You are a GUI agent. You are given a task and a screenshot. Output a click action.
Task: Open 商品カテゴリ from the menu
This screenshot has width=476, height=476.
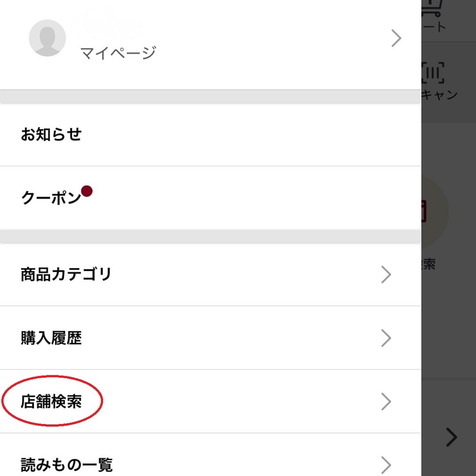click(210, 275)
